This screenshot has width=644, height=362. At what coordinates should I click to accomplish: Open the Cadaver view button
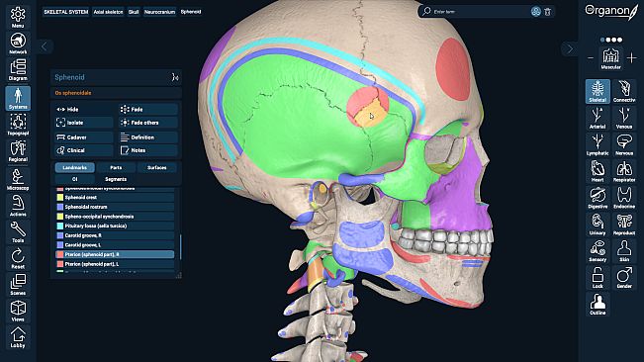pos(84,137)
